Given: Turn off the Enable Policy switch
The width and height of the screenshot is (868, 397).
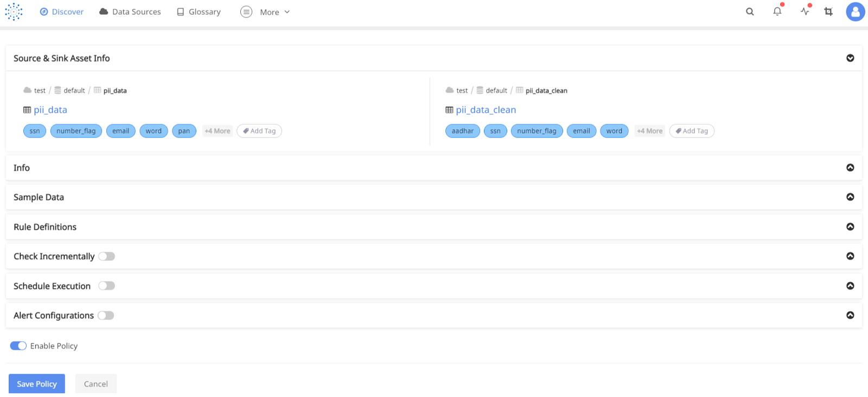Looking at the screenshot, I should click(18, 346).
